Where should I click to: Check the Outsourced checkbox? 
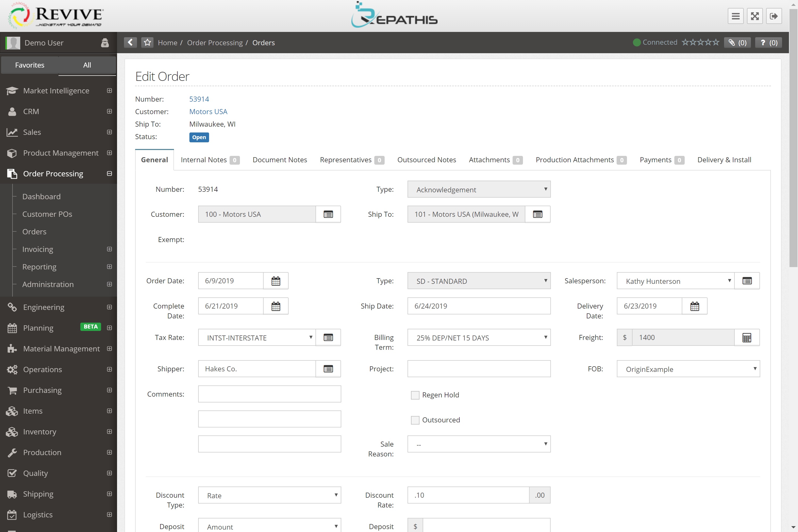coord(415,420)
